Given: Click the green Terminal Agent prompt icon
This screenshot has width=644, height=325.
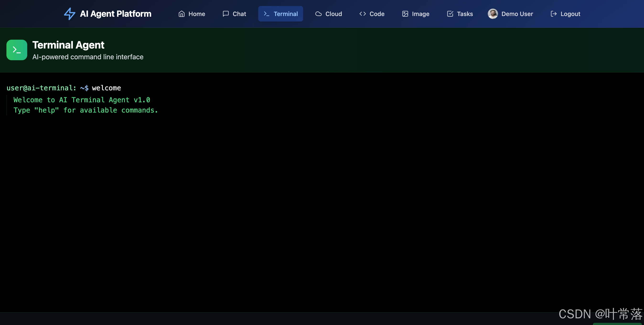Looking at the screenshot, I should coord(17,50).
